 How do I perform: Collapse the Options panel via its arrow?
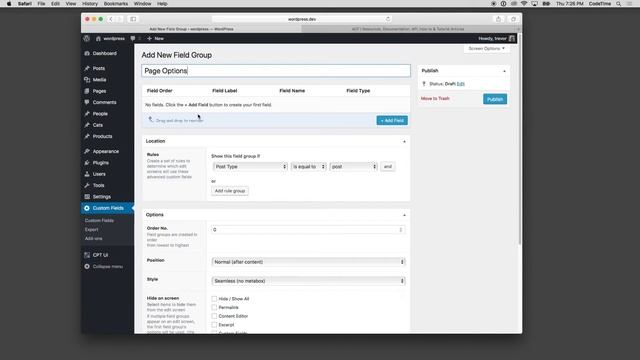point(404,215)
